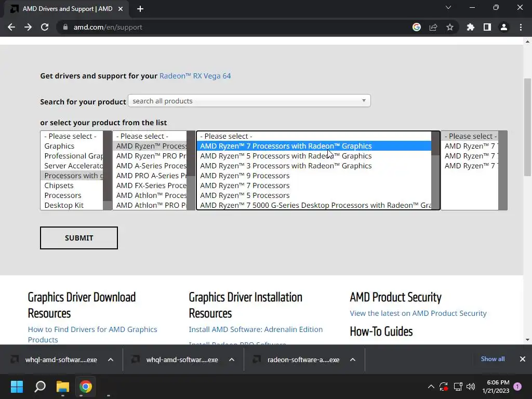Select AMD A-Series Processors in second list
Screen dimensions: 532x399
click(150, 166)
